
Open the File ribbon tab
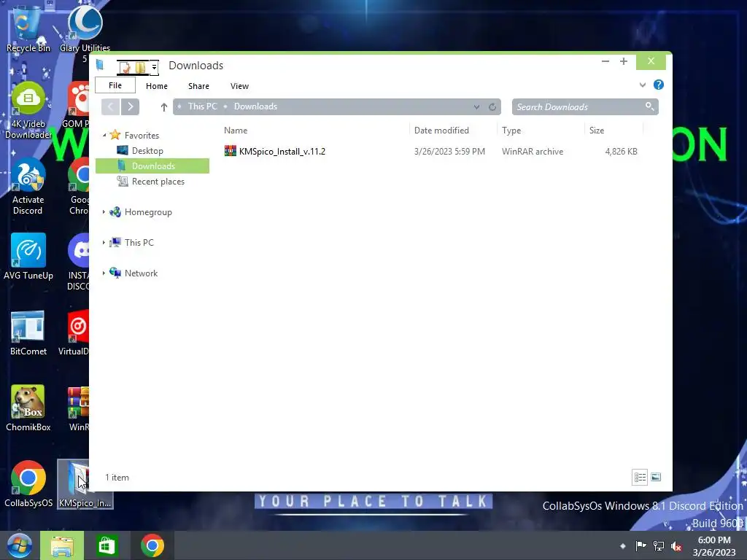pyautogui.click(x=115, y=85)
